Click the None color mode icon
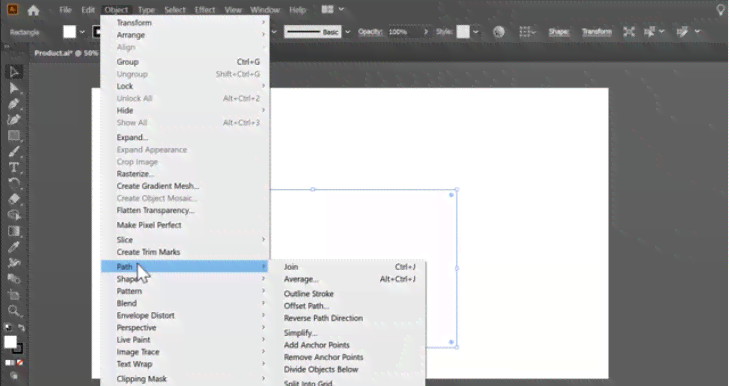The height and width of the screenshot is (386, 729). point(20,362)
